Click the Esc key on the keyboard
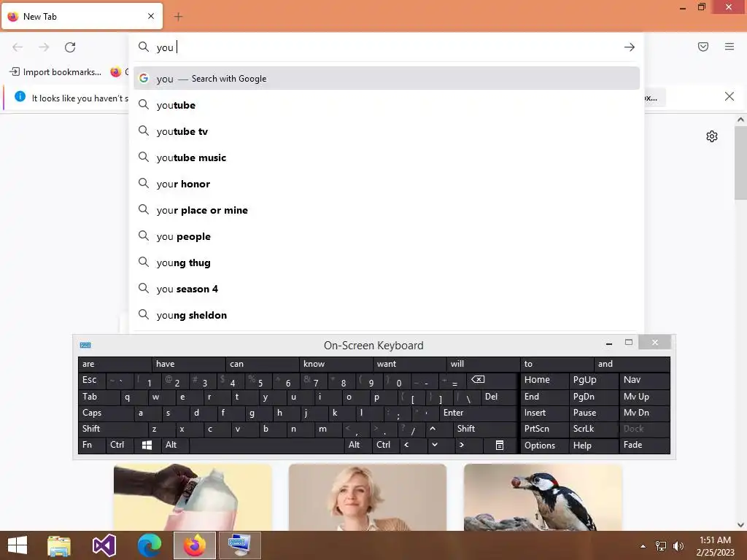This screenshot has height=560, width=747. click(x=91, y=380)
